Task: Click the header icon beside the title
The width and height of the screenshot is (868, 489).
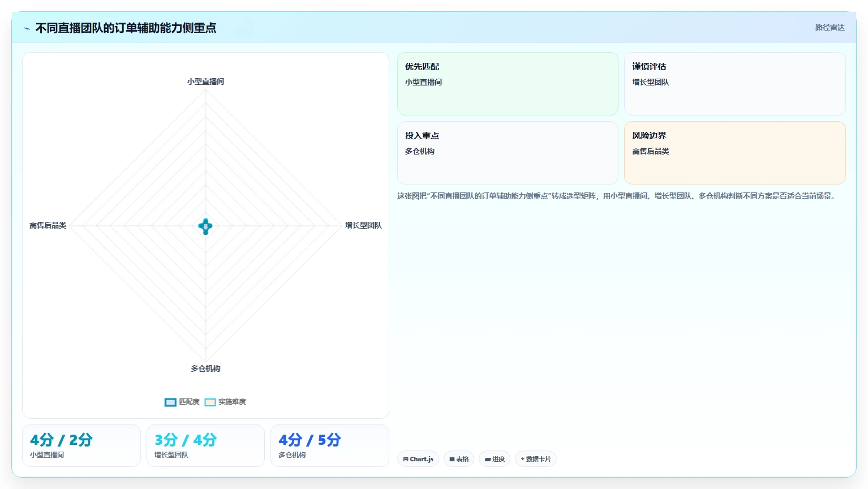Action: (x=27, y=28)
